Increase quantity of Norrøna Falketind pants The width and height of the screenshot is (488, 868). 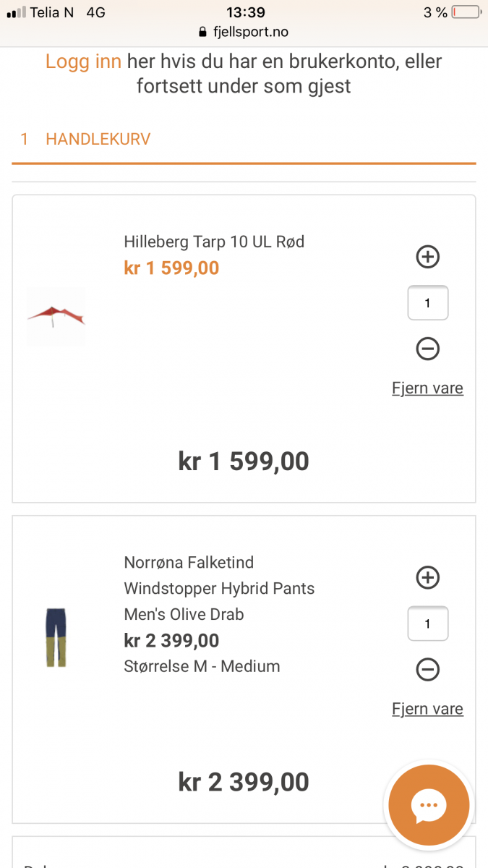428,577
